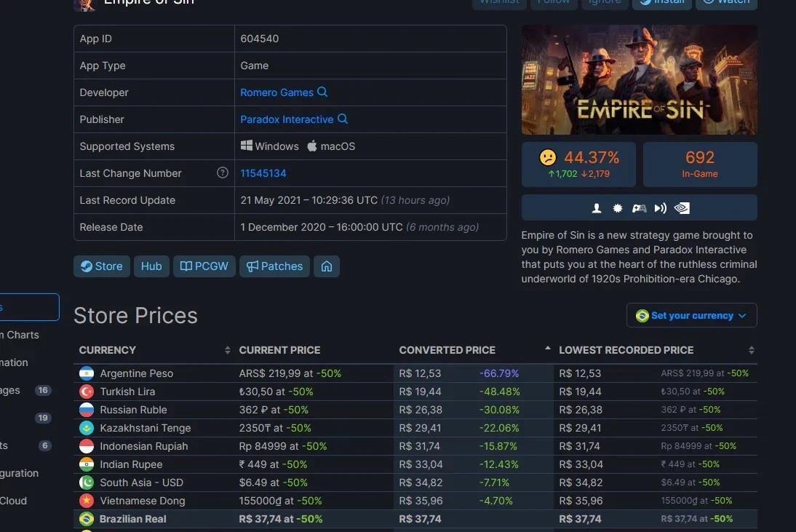Image resolution: width=796 pixels, height=532 pixels.
Task: Click the Turkish Lira flag icon
Action: click(87, 392)
